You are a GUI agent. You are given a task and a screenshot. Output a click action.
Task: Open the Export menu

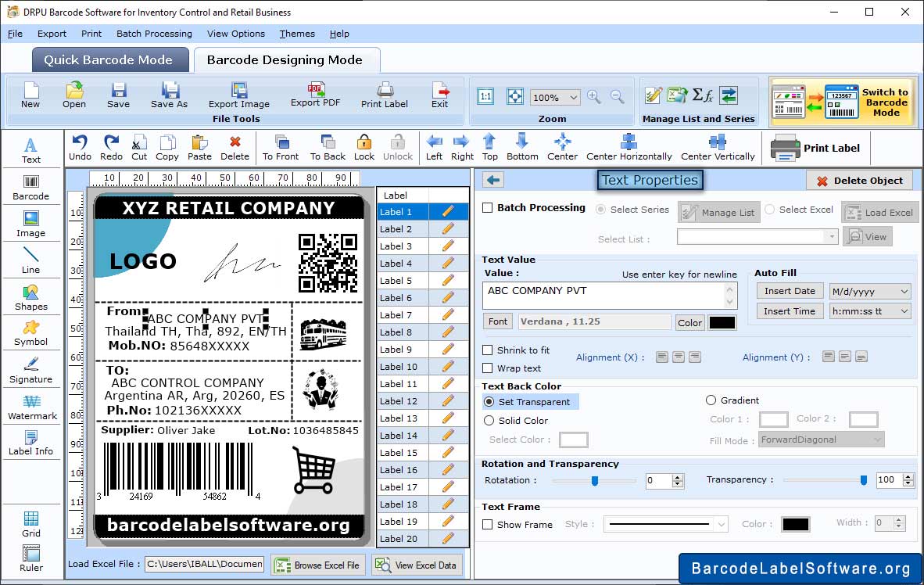[x=52, y=34]
